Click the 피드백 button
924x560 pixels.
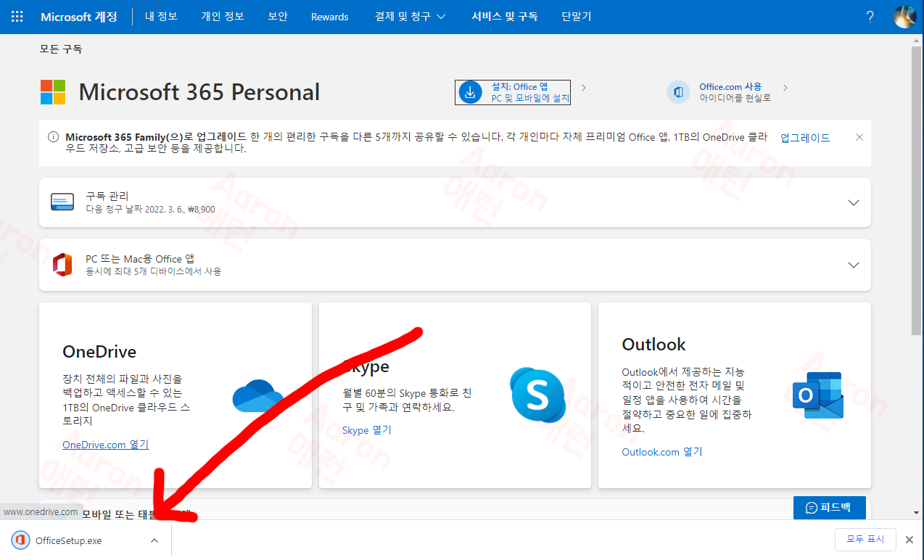click(830, 508)
